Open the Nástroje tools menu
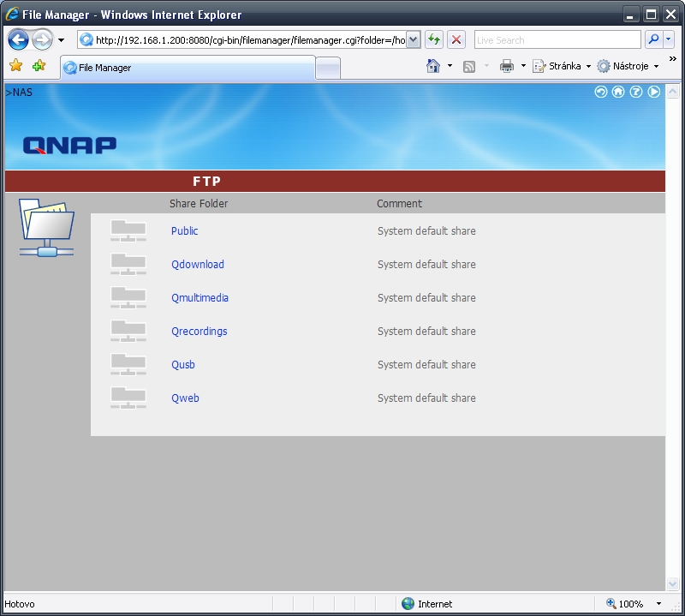Viewport: 685px width, 616px height. click(628, 66)
